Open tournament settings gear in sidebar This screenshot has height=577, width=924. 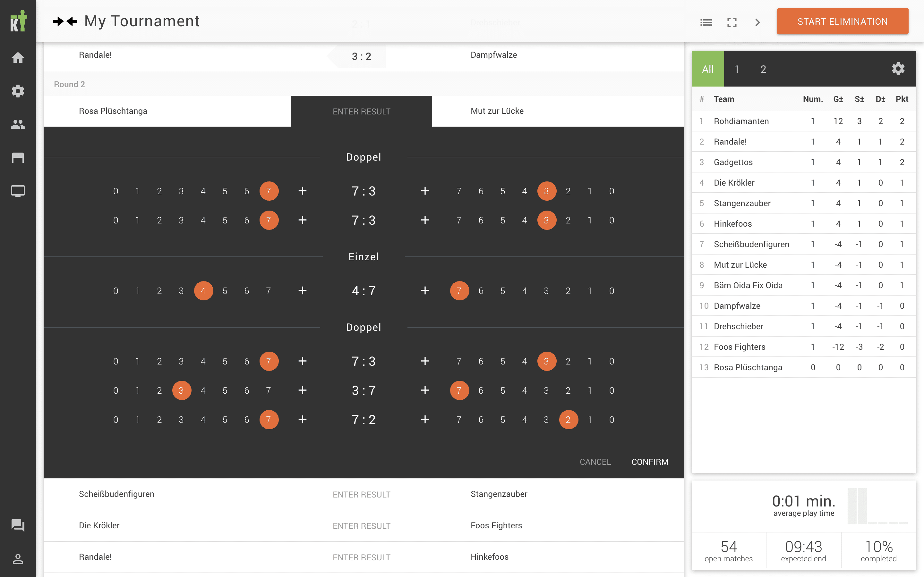pos(18,91)
